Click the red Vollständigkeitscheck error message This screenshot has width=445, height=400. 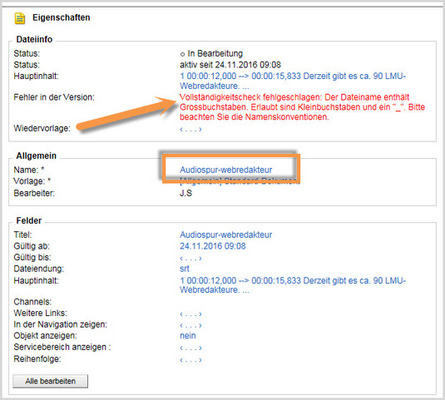pyautogui.click(x=302, y=107)
